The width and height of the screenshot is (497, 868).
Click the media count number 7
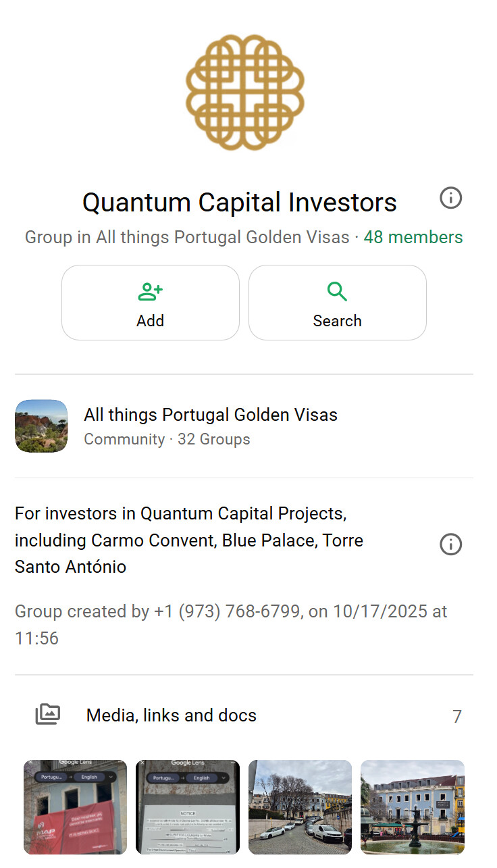[457, 717]
